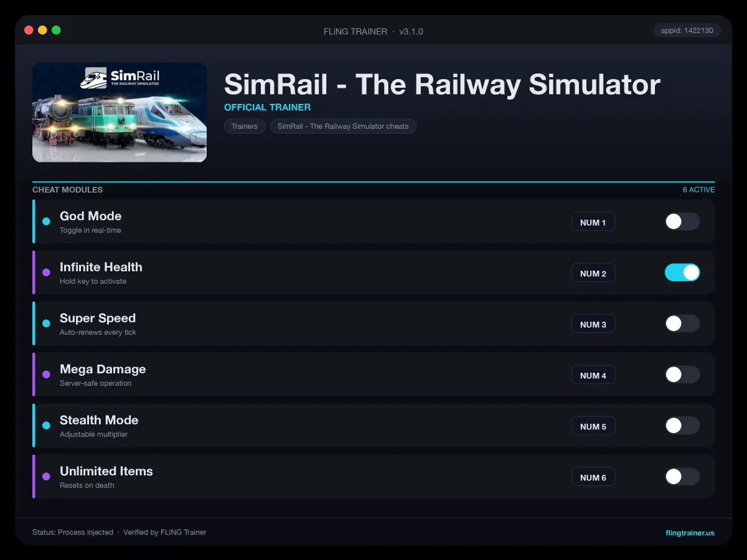Choose the NUM 5 hotkey button

tap(593, 426)
